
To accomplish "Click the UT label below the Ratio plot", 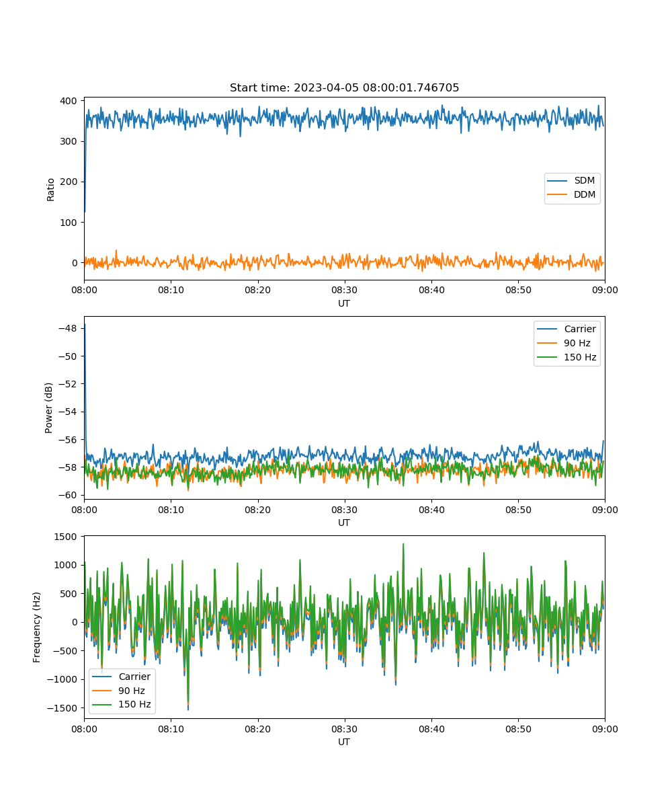I will (344, 303).
